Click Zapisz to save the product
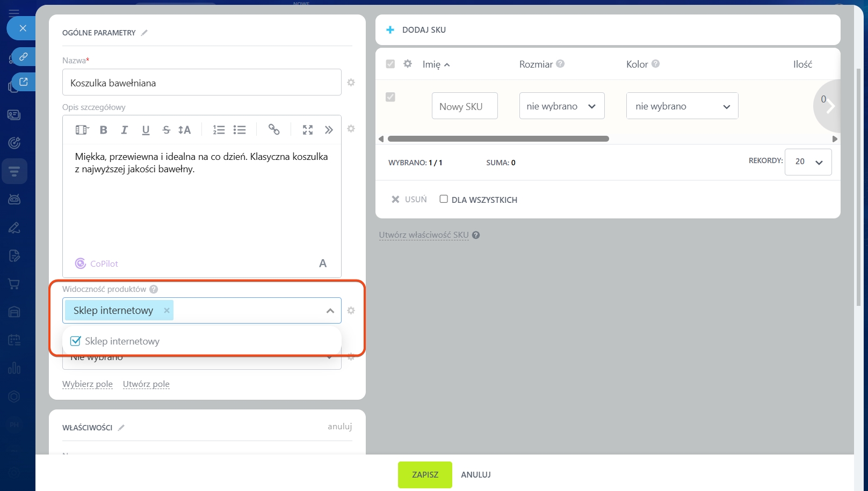Viewport: 868px width, 491px height. click(425, 475)
